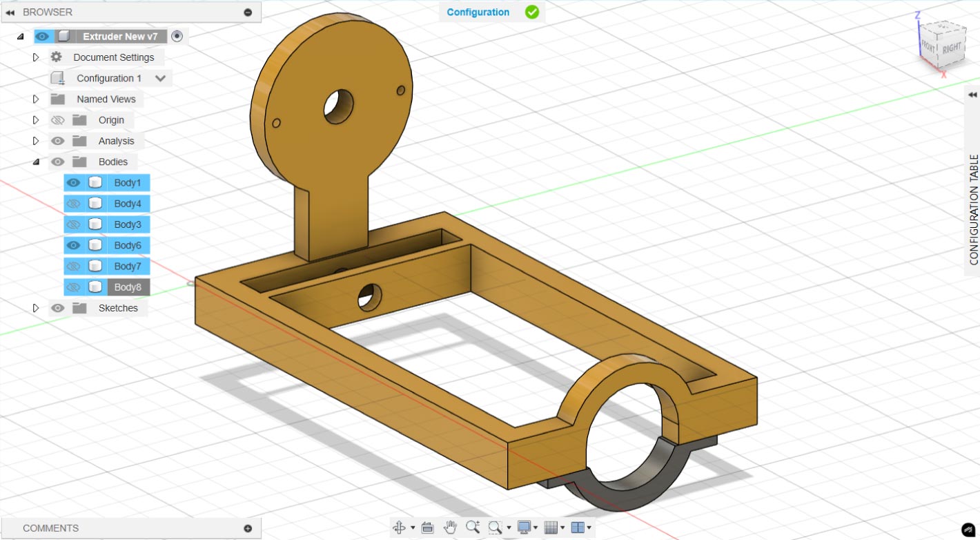Activate the Pan hand tool
980x540 pixels.
coord(450,528)
